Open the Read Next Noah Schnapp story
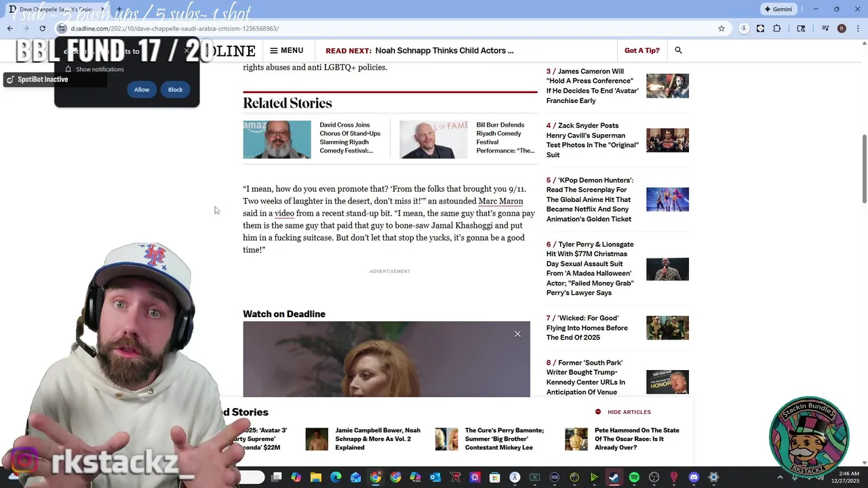Viewport: 868px width, 488px height. 444,50
